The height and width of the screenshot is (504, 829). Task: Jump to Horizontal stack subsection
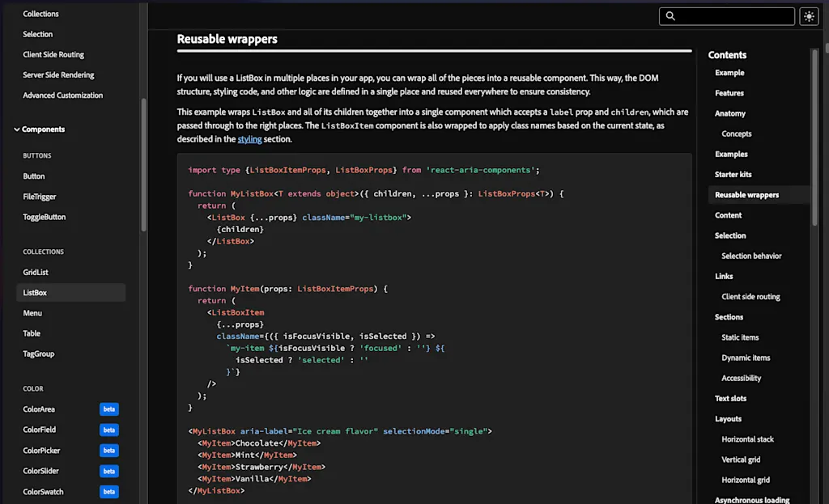point(747,439)
